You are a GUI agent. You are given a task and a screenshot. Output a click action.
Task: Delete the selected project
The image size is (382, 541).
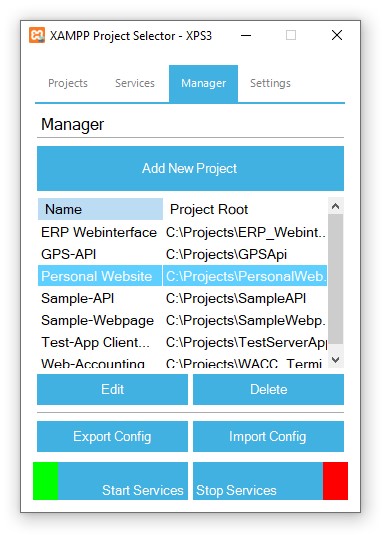pos(268,390)
